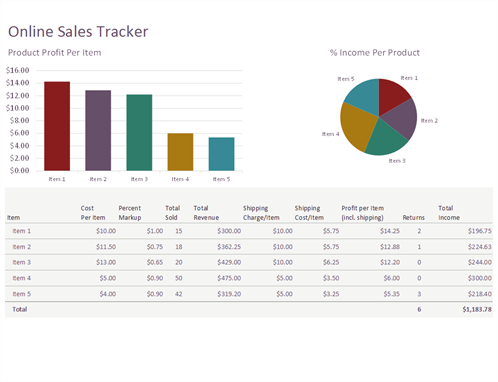The height and width of the screenshot is (382, 498).
Task: Select the Item 4 label beside pie chart
Action: click(x=330, y=134)
